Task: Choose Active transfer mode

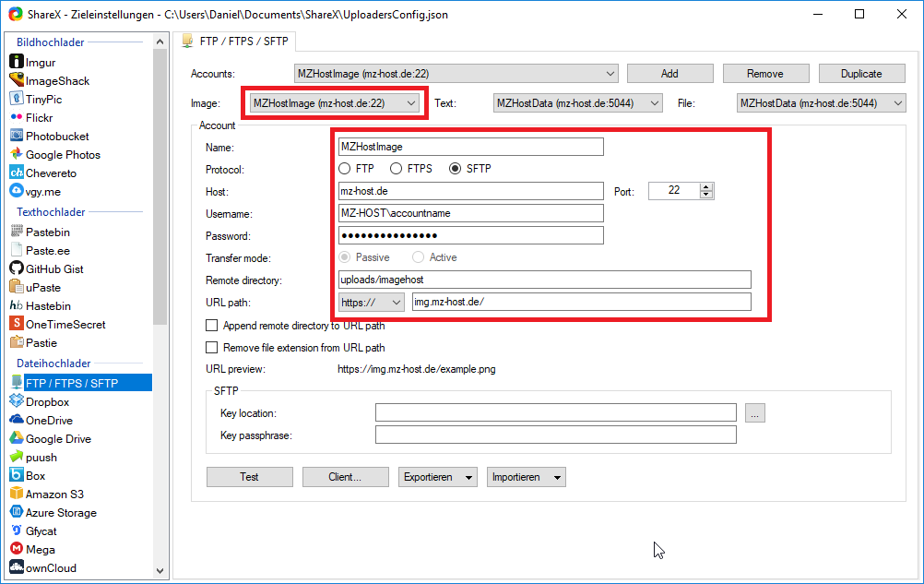Action: 418,256
